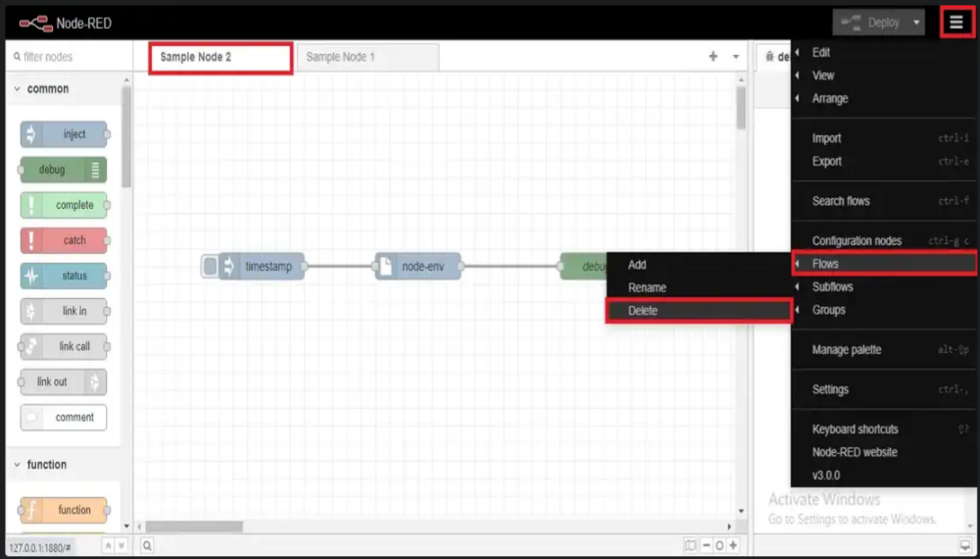This screenshot has height=559, width=980.
Task: Add a new flow tab with plus icon
Action: pos(713,56)
